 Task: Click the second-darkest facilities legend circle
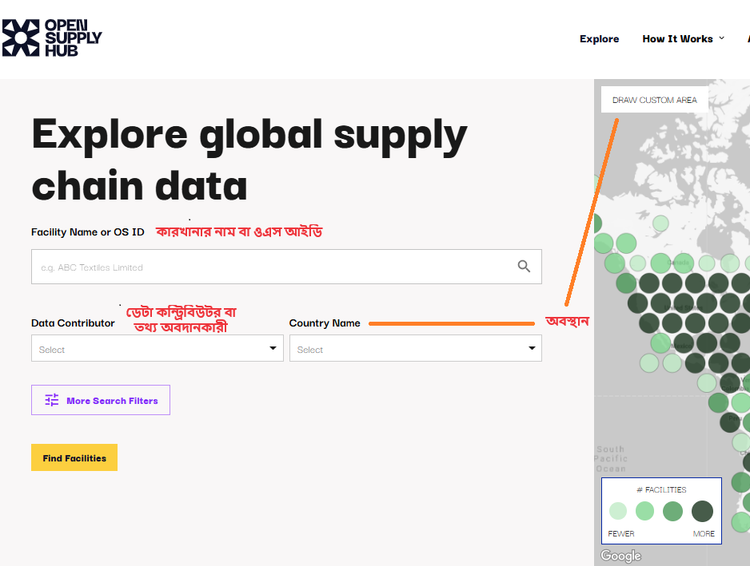tap(673, 511)
